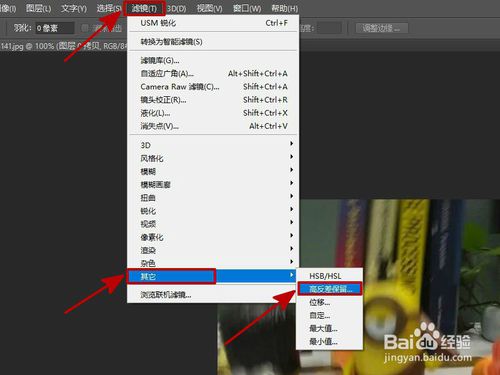Select HSB/HSL filter
The height and width of the screenshot is (375, 500).
coord(329,276)
